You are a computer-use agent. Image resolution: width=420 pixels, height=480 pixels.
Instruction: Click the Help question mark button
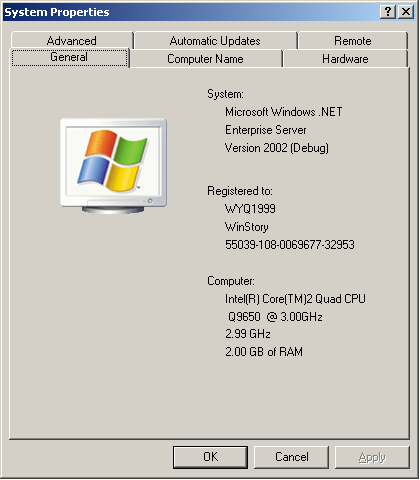[x=388, y=12]
